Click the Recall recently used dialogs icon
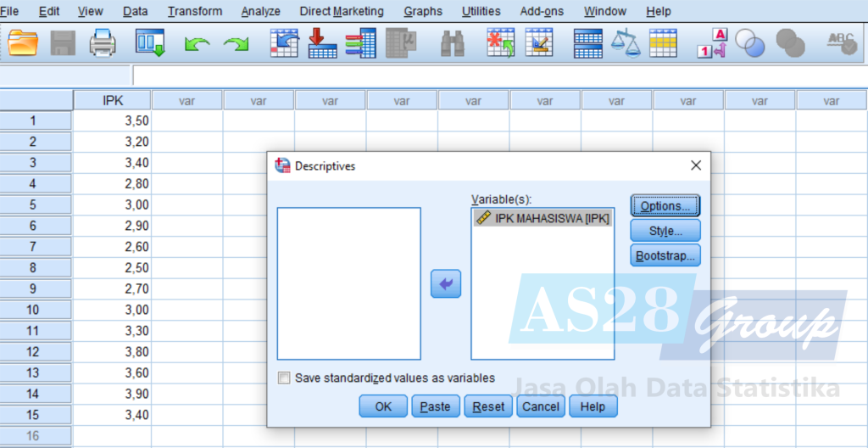Image resolution: width=868 pixels, height=448 pixels. click(x=150, y=42)
